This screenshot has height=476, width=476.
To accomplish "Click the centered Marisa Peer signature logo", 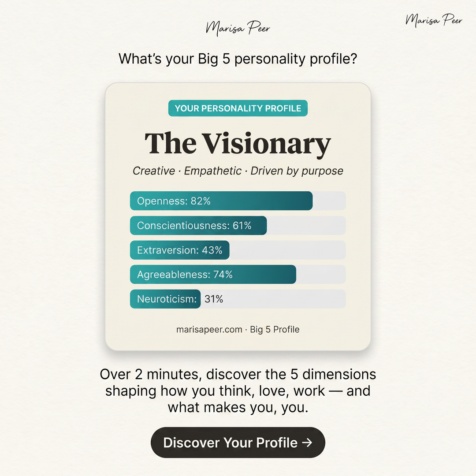I will [x=238, y=28].
